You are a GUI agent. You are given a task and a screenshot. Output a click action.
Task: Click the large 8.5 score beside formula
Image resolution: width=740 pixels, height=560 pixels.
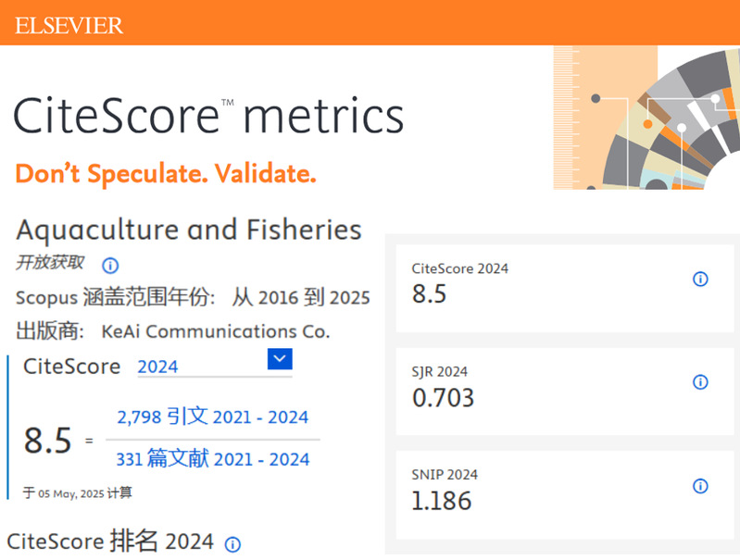pos(47,441)
